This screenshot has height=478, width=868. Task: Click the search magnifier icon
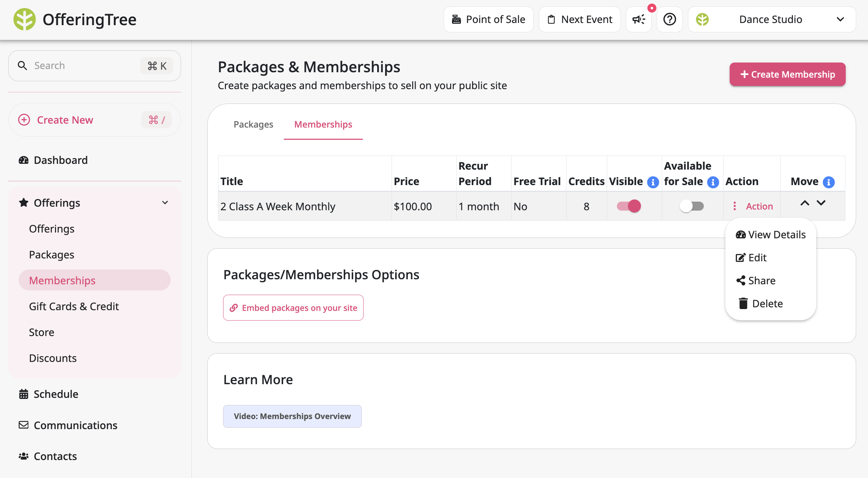coord(22,66)
